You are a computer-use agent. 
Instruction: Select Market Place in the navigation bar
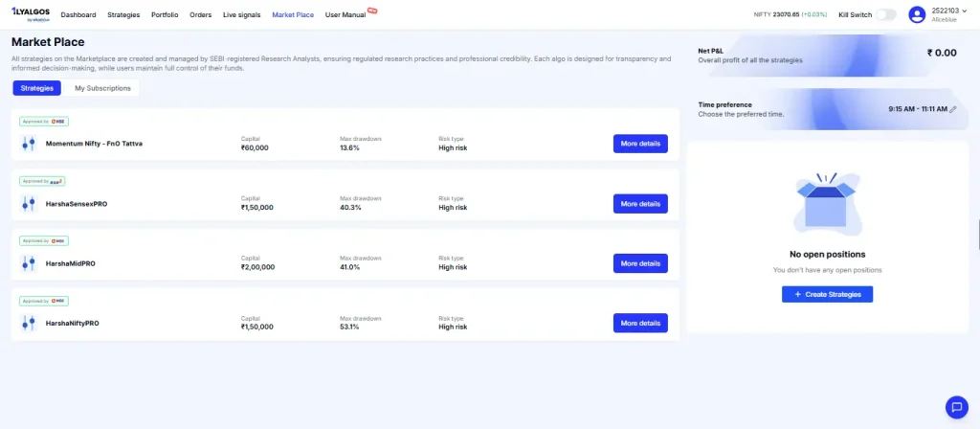[293, 14]
